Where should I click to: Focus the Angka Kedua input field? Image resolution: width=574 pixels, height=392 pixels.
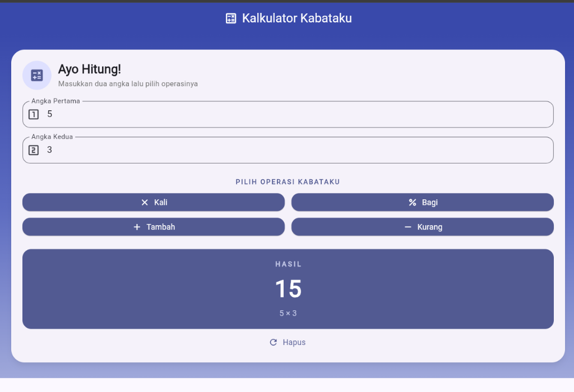click(x=288, y=150)
